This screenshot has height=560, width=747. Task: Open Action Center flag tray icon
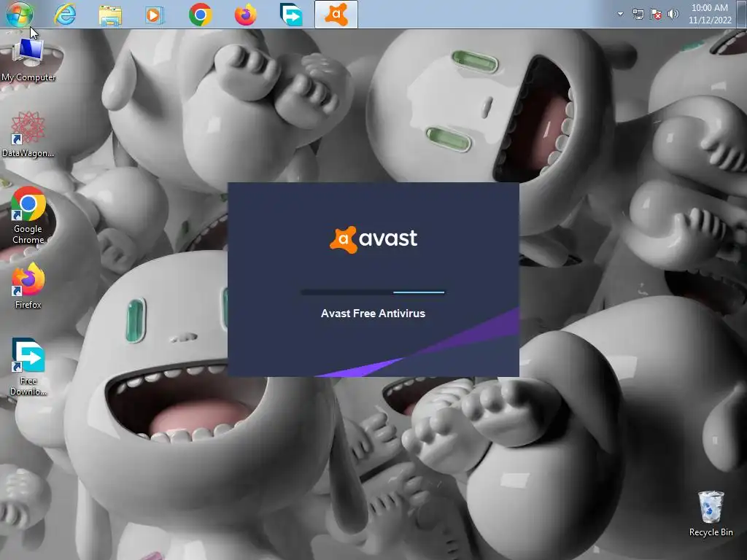(x=656, y=14)
